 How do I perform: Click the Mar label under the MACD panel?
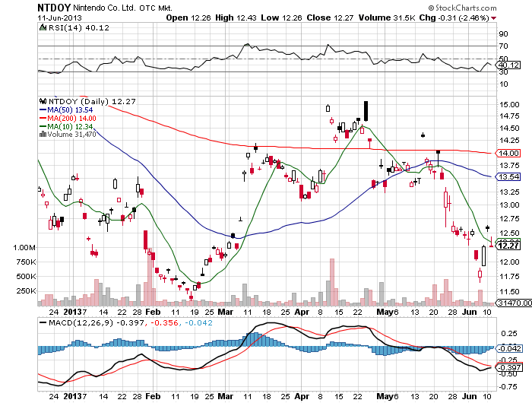[x=225, y=396]
